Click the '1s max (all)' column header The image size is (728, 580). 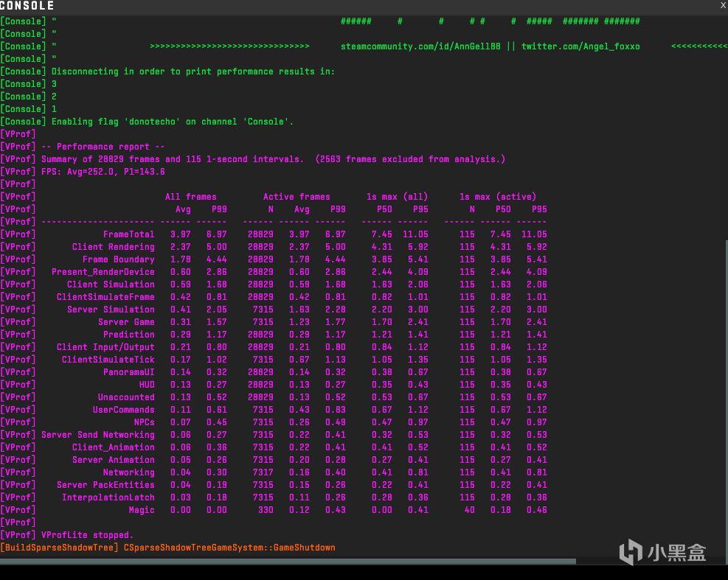(397, 197)
